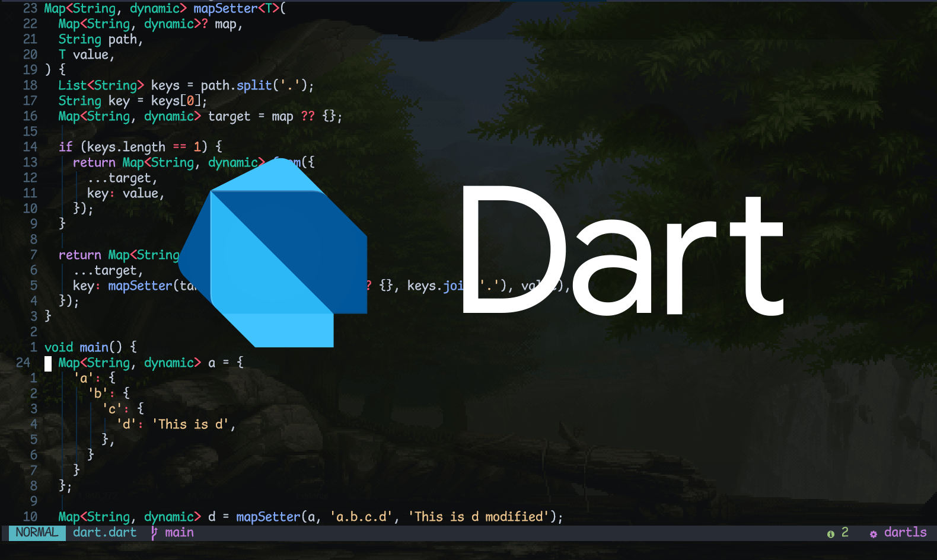Viewport: 937px width, 560px height.
Task: Click the 'key: value,' line
Action: tap(126, 194)
